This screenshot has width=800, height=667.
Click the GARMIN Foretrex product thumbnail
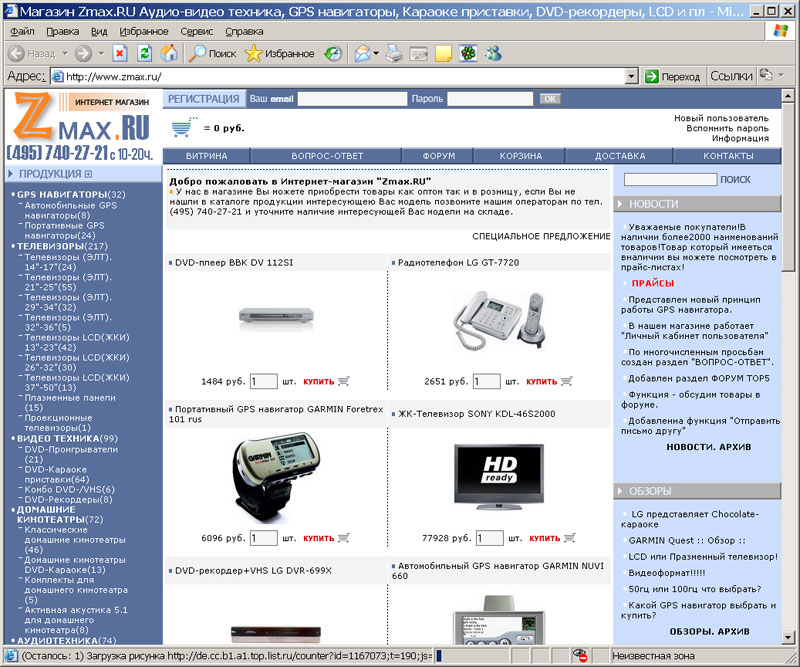pos(276,478)
